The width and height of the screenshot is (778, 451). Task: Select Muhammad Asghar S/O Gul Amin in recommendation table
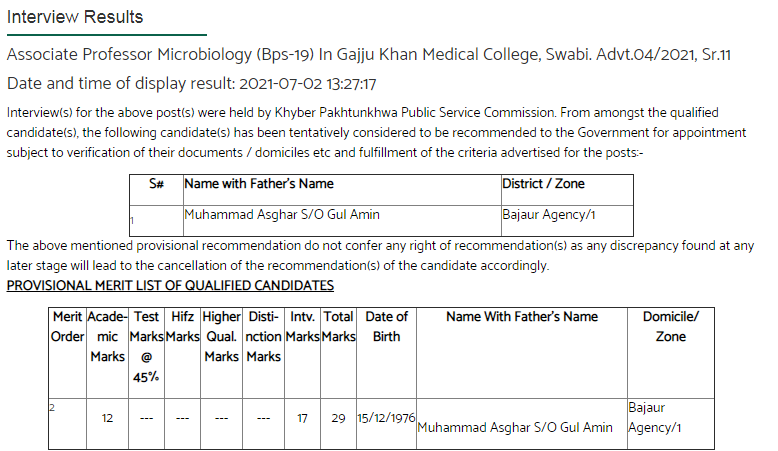(x=282, y=215)
